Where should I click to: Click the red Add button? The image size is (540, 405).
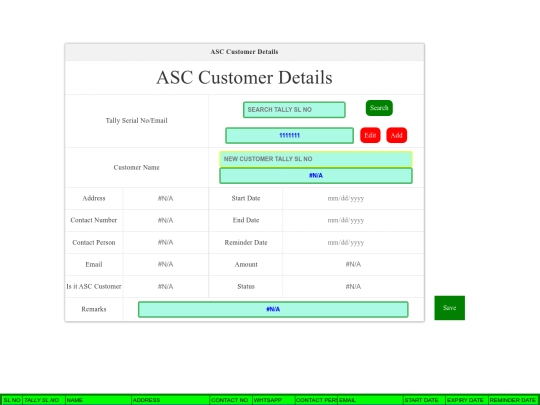pyautogui.click(x=397, y=135)
